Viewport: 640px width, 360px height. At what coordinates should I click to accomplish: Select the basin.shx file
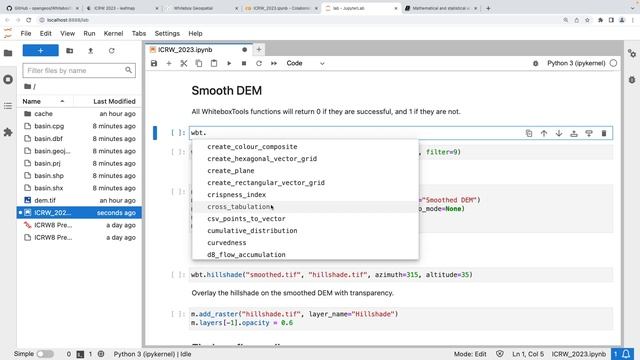[80, 188]
